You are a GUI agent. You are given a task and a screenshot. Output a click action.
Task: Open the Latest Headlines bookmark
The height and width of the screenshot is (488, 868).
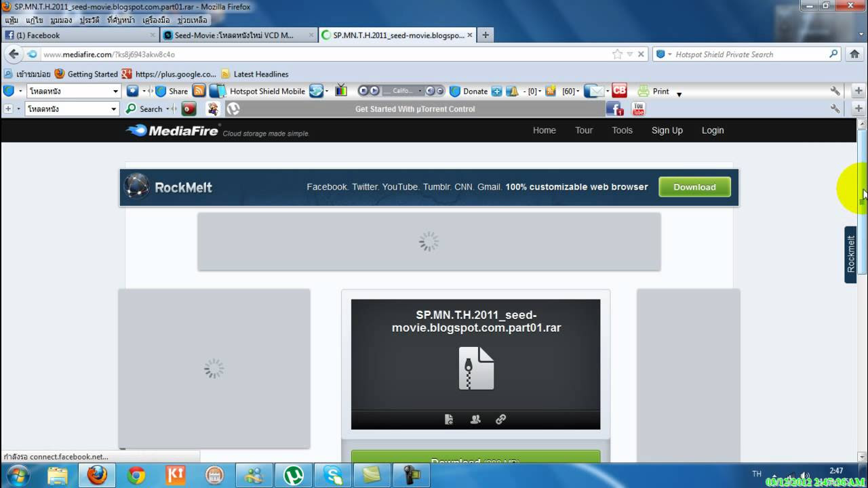click(255, 74)
